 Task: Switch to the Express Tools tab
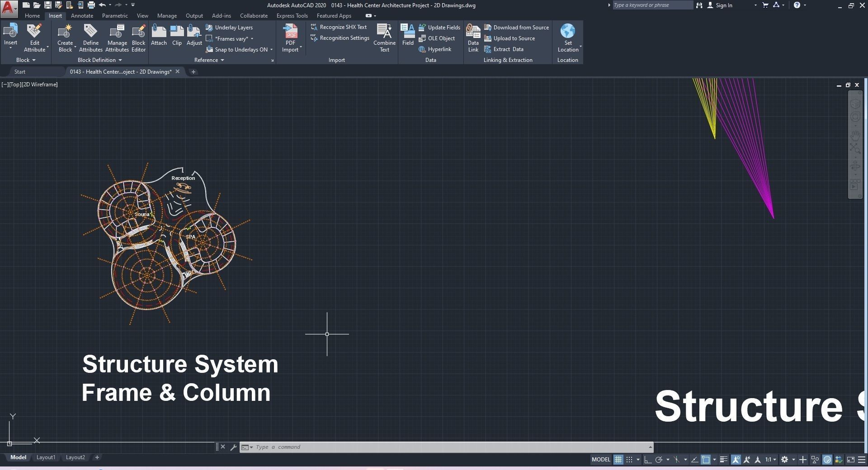tap(292, 16)
